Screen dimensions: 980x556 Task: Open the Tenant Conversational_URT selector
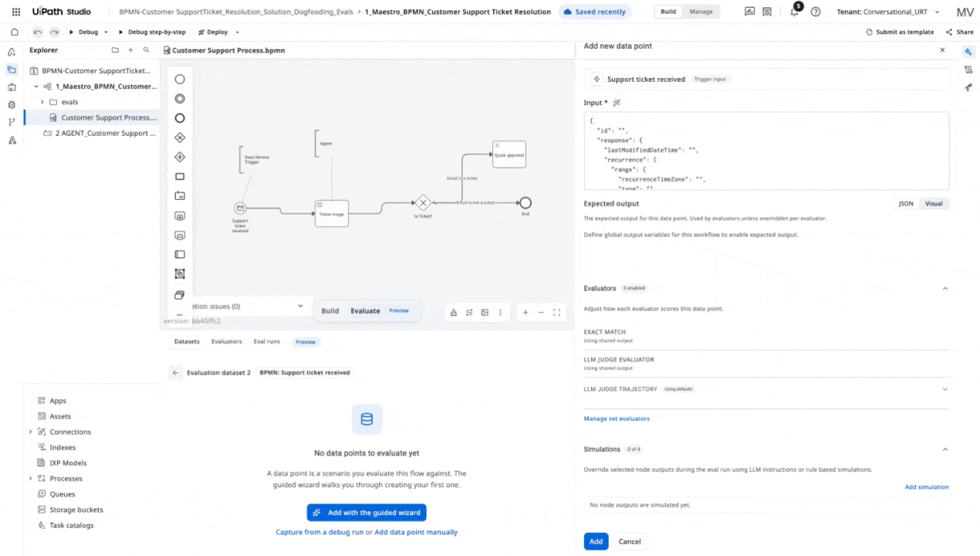click(x=888, y=12)
